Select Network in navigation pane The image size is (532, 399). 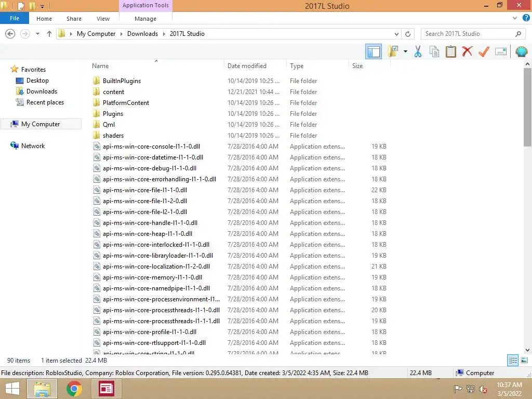coord(33,146)
